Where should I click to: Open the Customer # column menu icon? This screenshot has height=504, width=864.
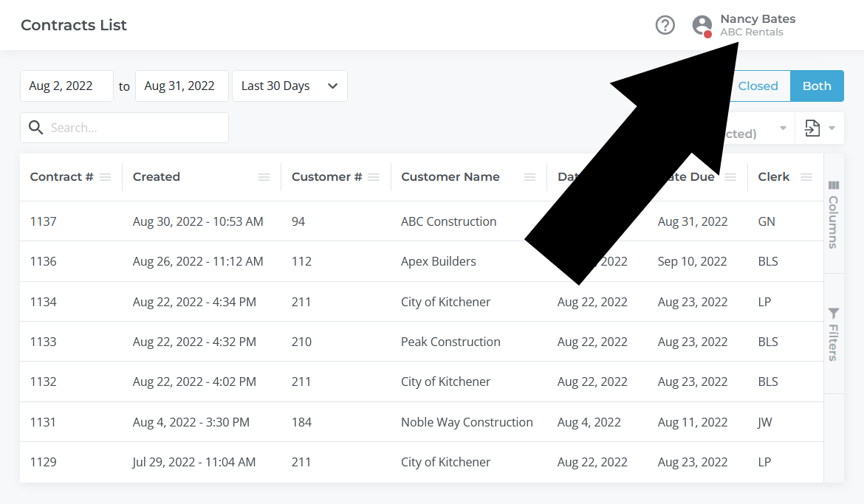coord(374,177)
